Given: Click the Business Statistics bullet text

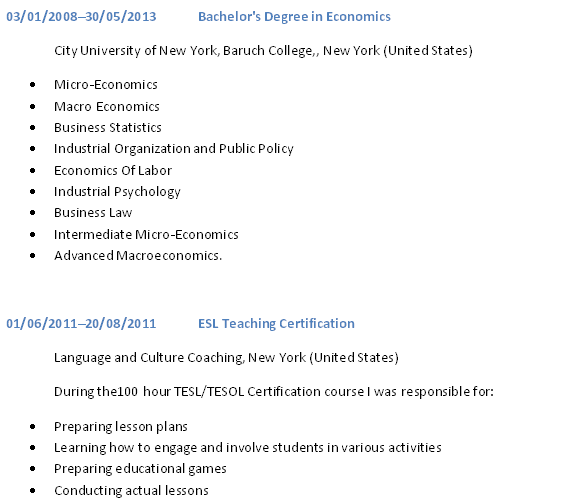Looking at the screenshot, I should tap(108, 127).
